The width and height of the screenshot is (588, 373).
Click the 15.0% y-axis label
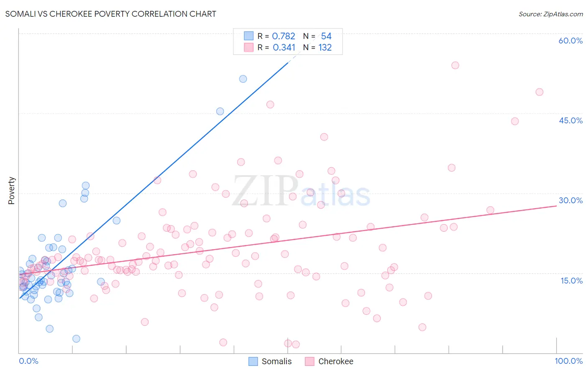pos(571,281)
